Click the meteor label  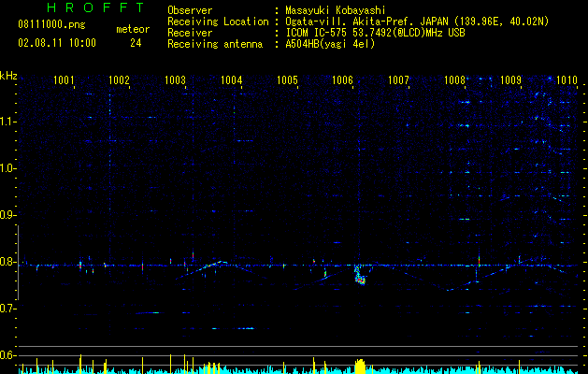click(133, 29)
